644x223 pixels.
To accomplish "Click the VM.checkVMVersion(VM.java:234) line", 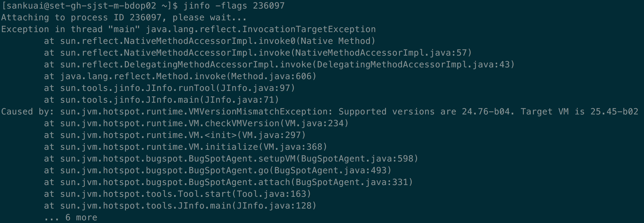I will click(196, 123).
